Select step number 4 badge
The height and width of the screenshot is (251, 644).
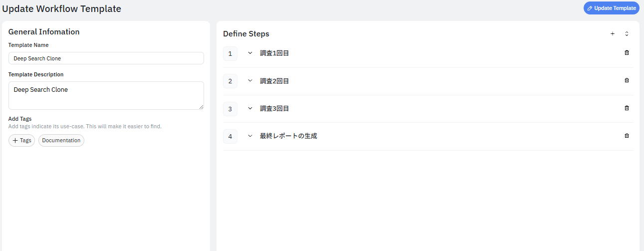pos(230,136)
